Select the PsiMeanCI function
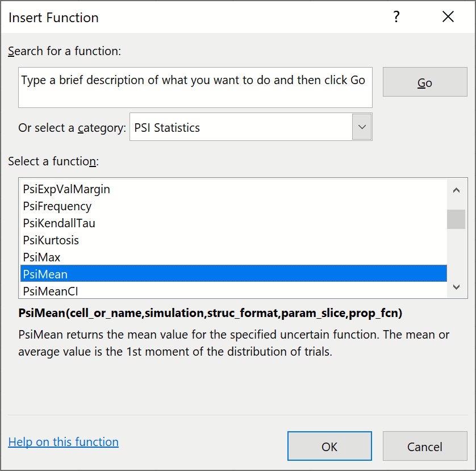The image size is (476, 471). pyautogui.click(x=50, y=291)
